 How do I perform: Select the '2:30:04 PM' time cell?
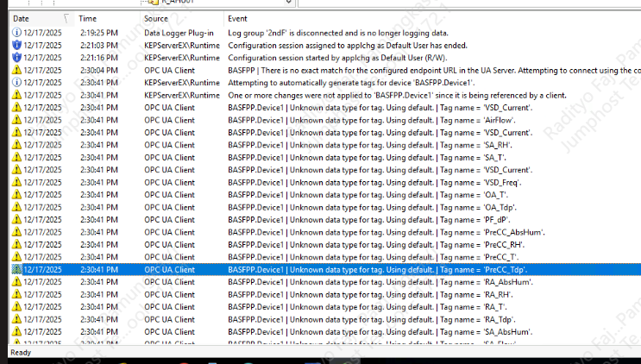pos(99,70)
